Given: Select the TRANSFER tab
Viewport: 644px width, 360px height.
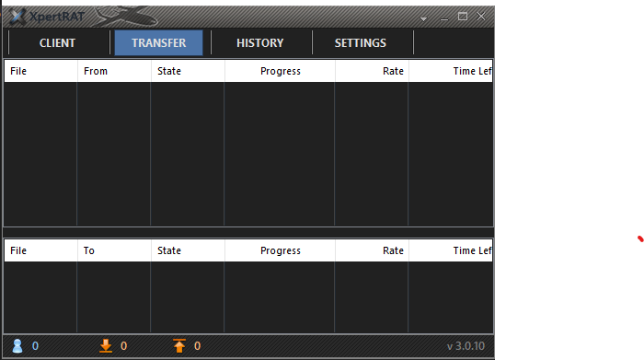Looking at the screenshot, I should (158, 42).
